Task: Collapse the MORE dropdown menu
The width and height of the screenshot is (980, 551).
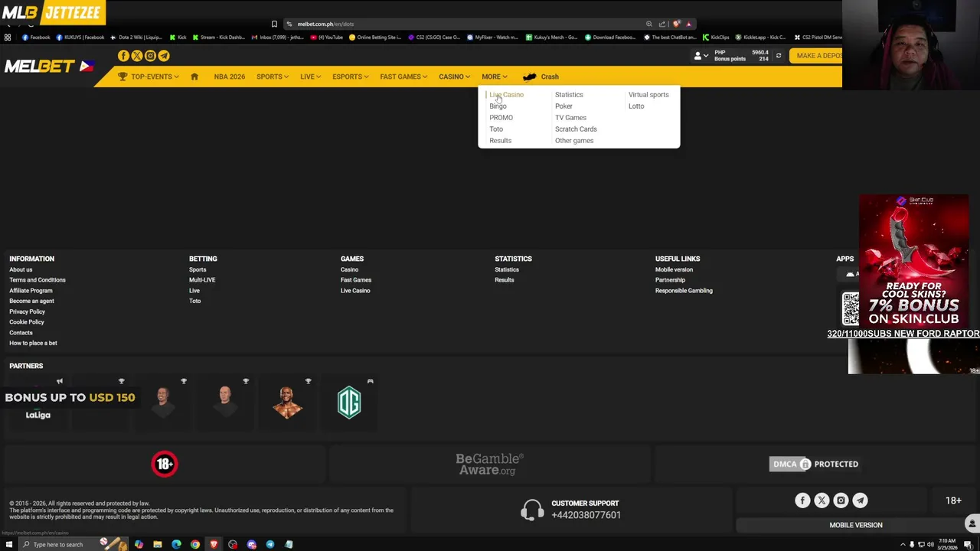Action: click(495, 77)
